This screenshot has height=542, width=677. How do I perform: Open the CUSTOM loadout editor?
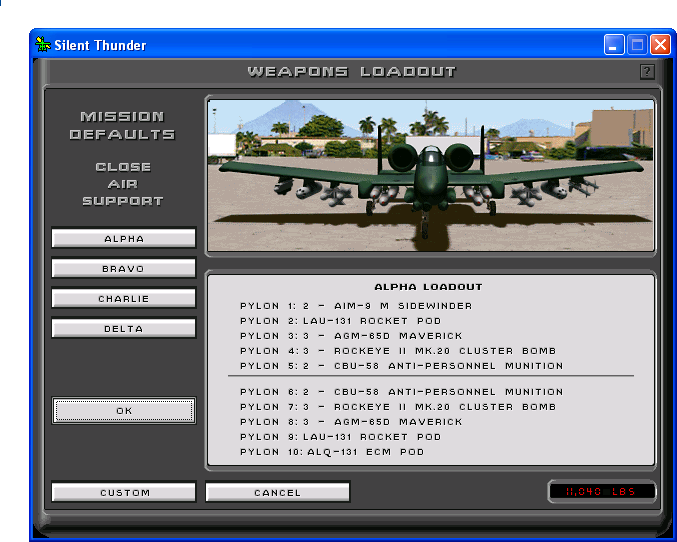point(124,493)
